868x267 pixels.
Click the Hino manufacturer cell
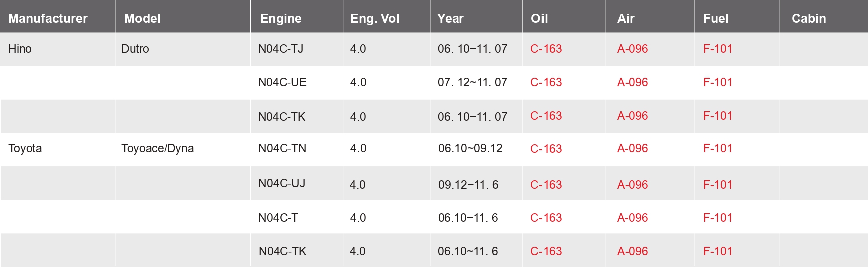20,49
